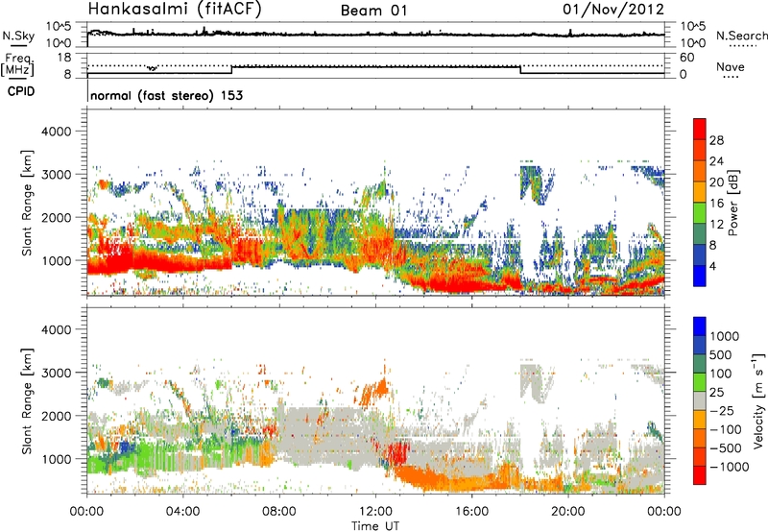Click the gray band of velocity colorbar

pos(700,401)
